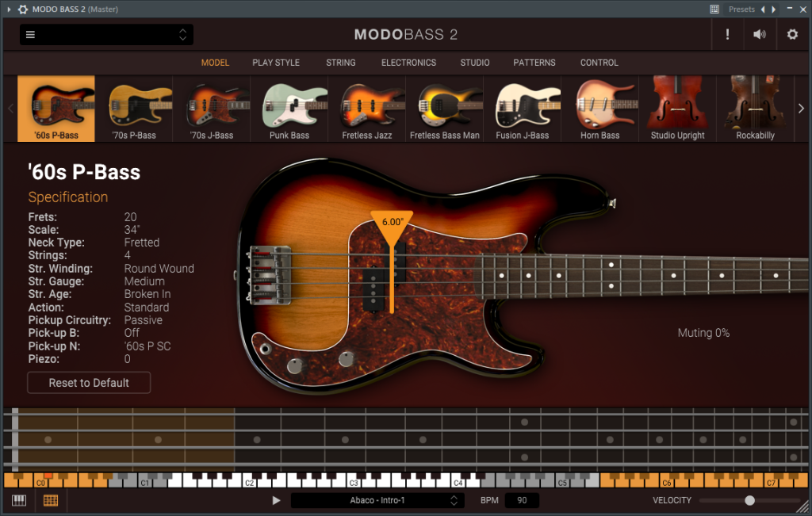Open the PLAY STYLE tab
The image size is (812, 516).
(x=276, y=63)
